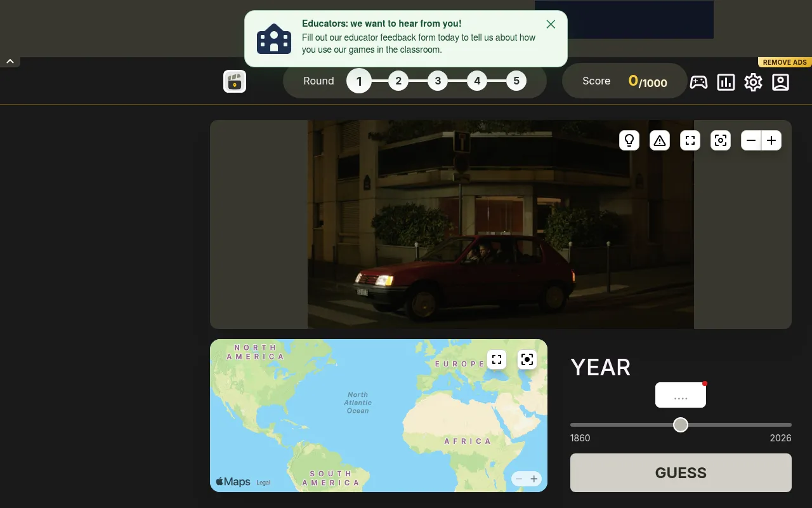Zoom in the photo with plus
812x508 pixels.
click(x=771, y=140)
